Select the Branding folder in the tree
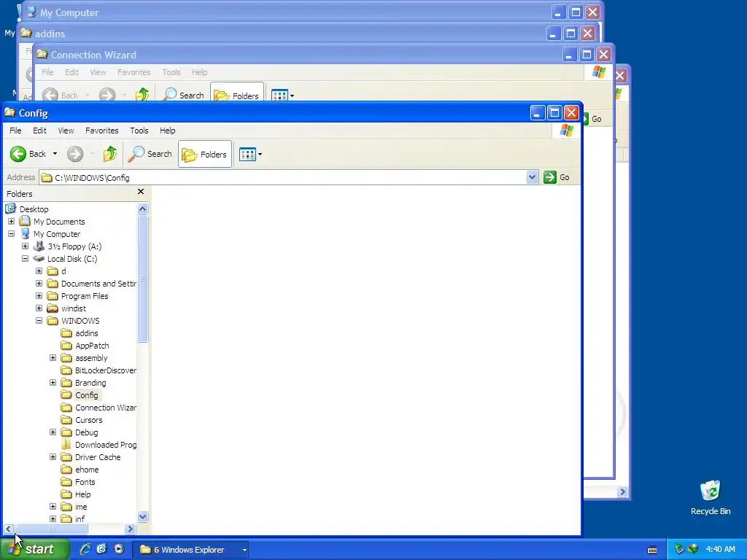This screenshot has width=747, height=560. [x=90, y=383]
